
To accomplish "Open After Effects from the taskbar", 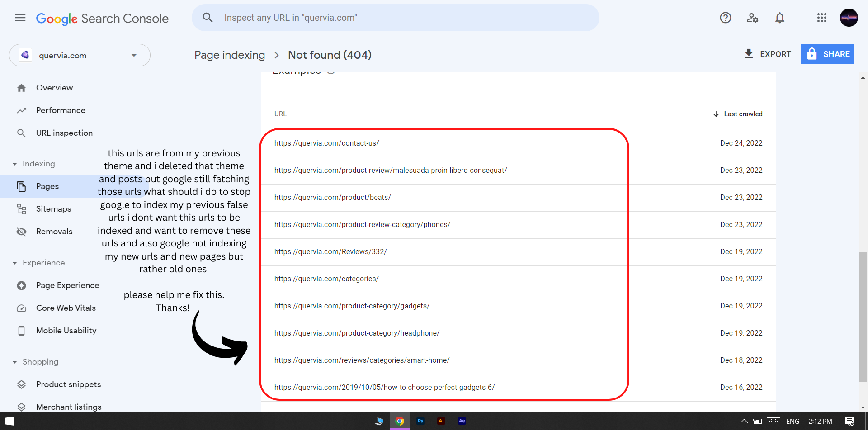I will click(462, 421).
